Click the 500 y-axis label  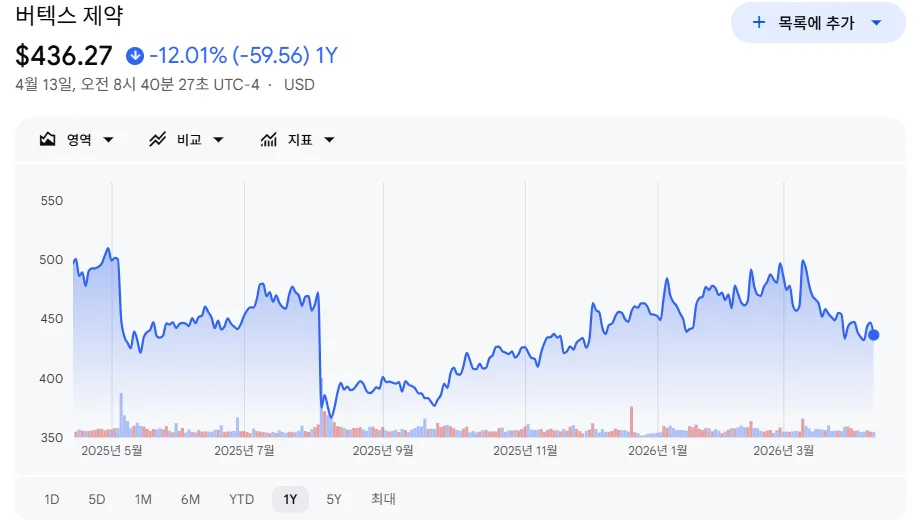pyautogui.click(x=51, y=260)
